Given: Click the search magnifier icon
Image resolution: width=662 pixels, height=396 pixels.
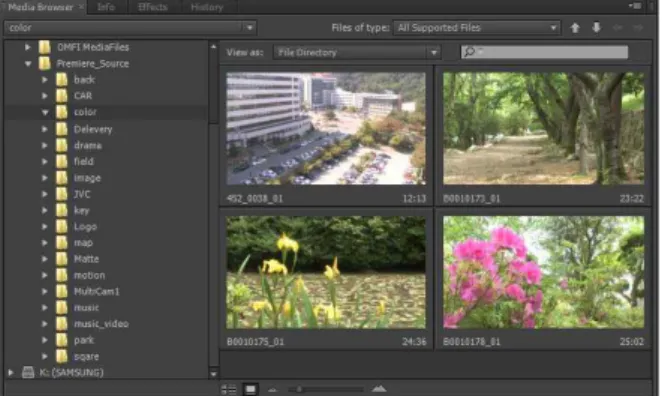Looking at the screenshot, I should (x=469, y=52).
